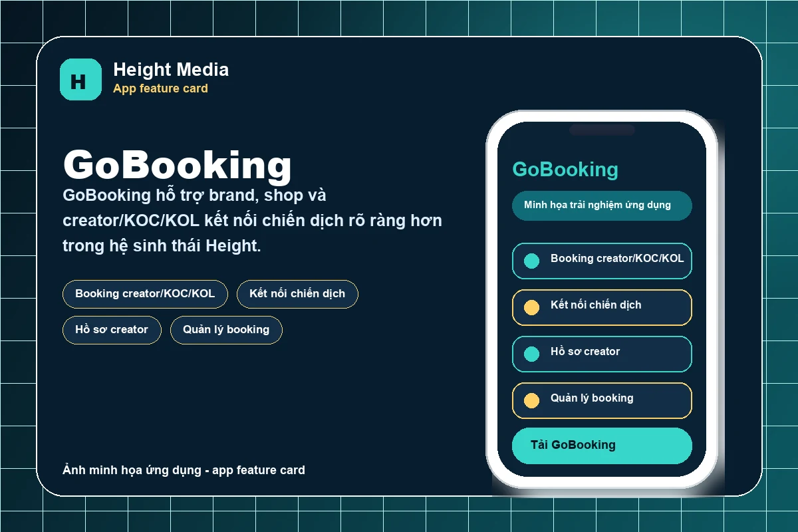Open 'Quản lý booking' item in the phone
798x532 pixels.
(x=602, y=400)
